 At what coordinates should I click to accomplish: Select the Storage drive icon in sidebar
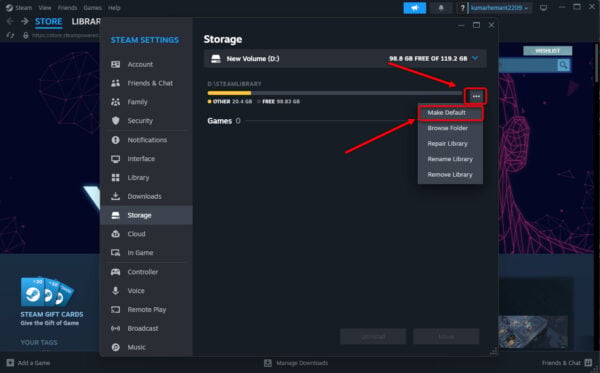pos(116,215)
